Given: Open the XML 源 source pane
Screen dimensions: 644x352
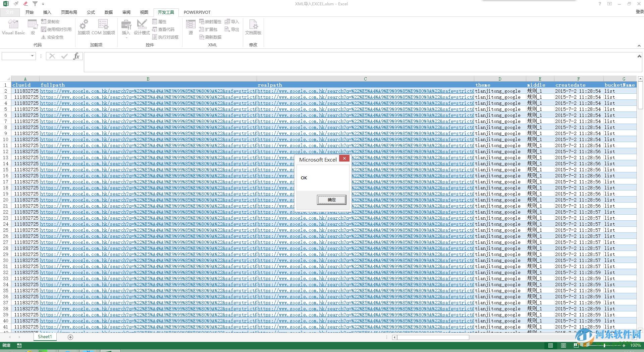Looking at the screenshot, I should coord(191,27).
